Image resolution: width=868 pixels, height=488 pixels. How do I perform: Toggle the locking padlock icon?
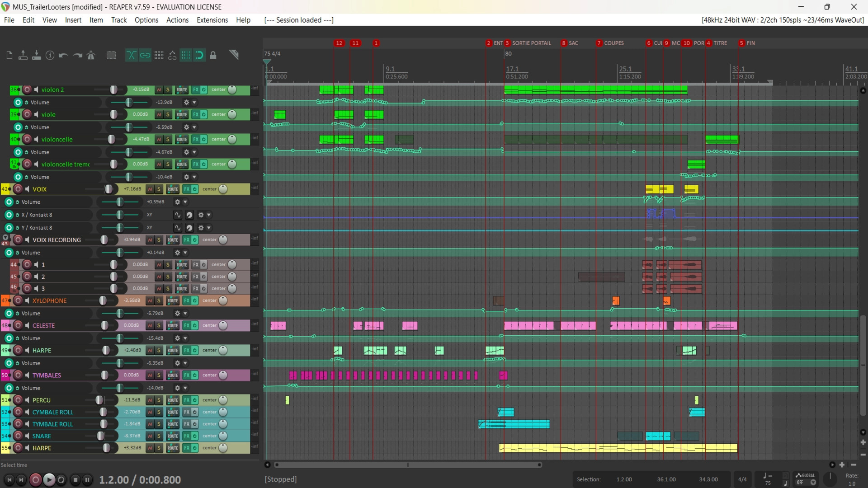(213, 55)
